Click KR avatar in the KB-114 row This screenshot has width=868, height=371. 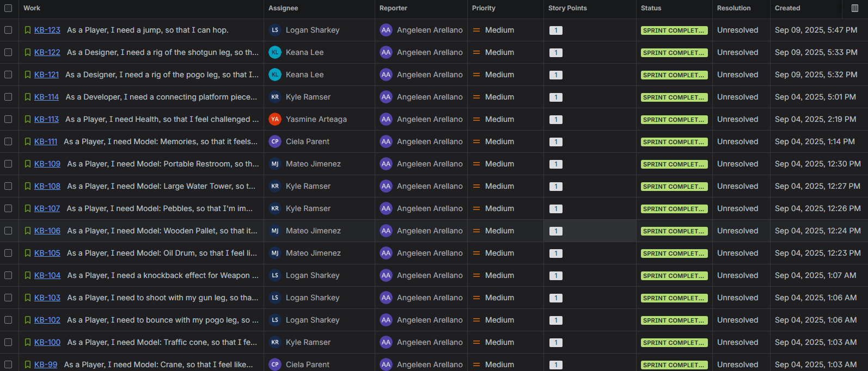[275, 97]
